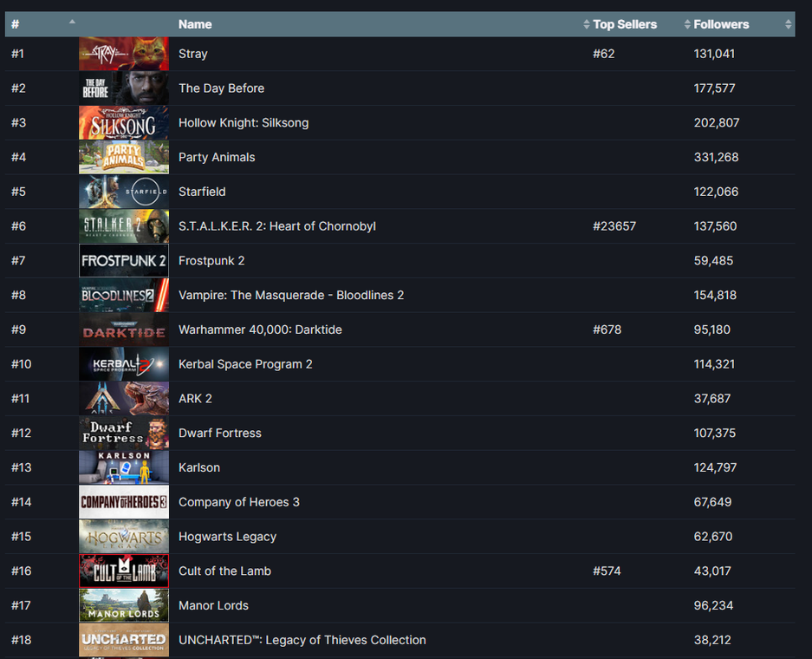812x659 pixels.
Task: Open the Hogwarts Legacy thumbnail
Action: pyautogui.click(x=124, y=536)
